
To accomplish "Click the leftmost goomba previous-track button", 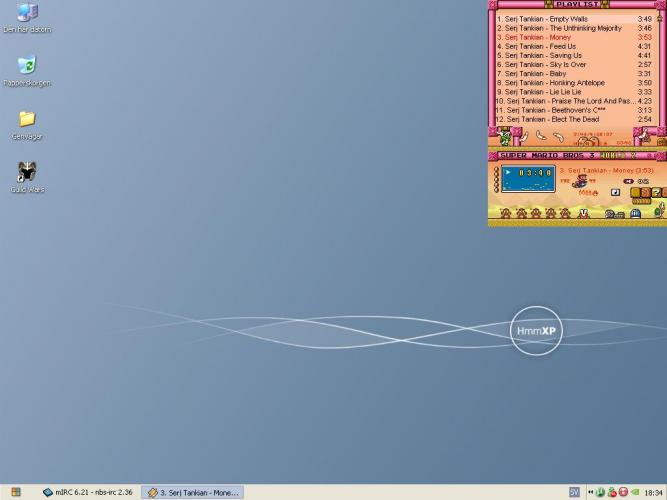I will pyautogui.click(x=505, y=213).
